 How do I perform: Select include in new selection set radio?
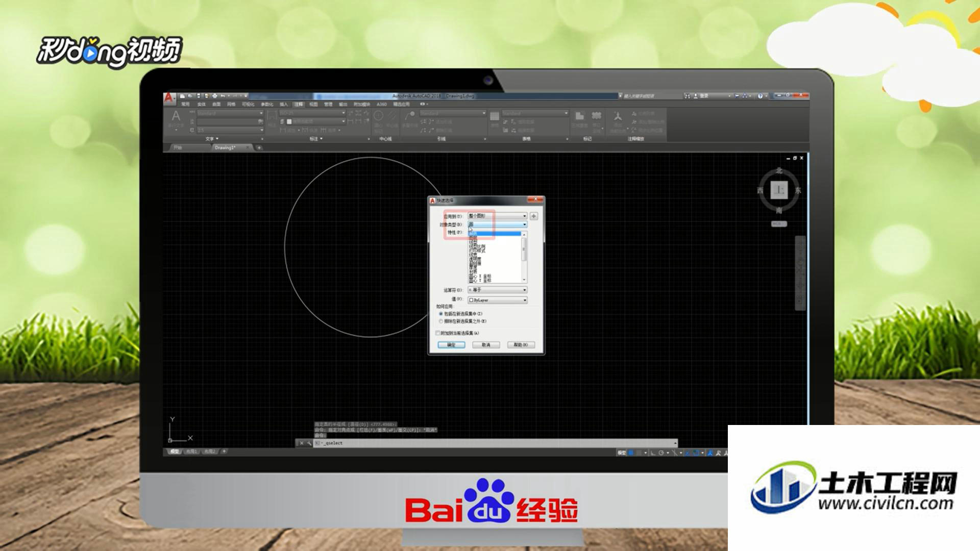pyautogui.click(x=441, y=314)
